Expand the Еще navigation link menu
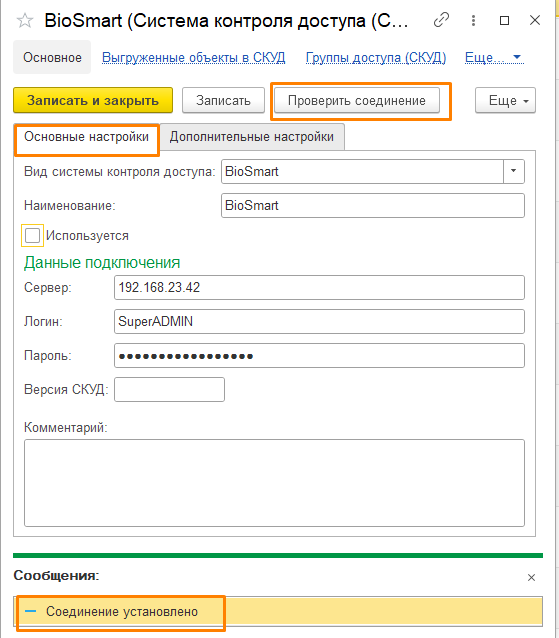The width and height of the screenshot is (559, 638). point(493,57)
